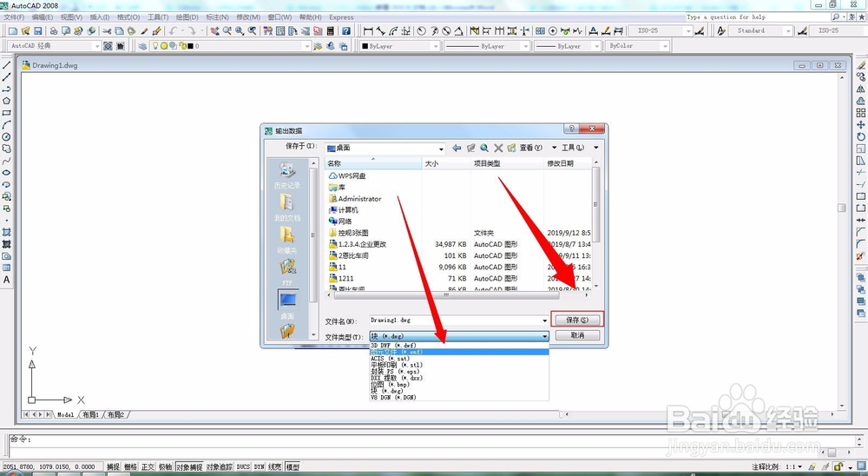Select the Rotate tool in Modify toolbar
The height and width of the screenshot is (476, 868).
(861, 137)
